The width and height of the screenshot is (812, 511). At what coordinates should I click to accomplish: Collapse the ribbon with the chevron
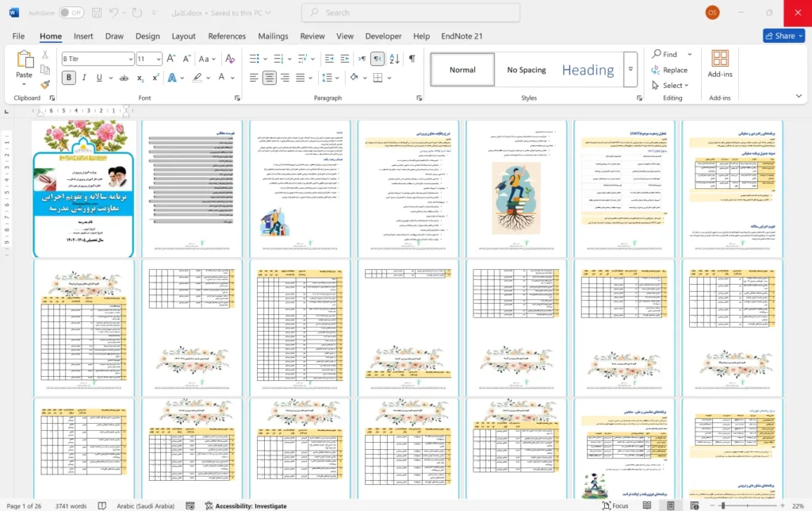[x=799, y=96]
